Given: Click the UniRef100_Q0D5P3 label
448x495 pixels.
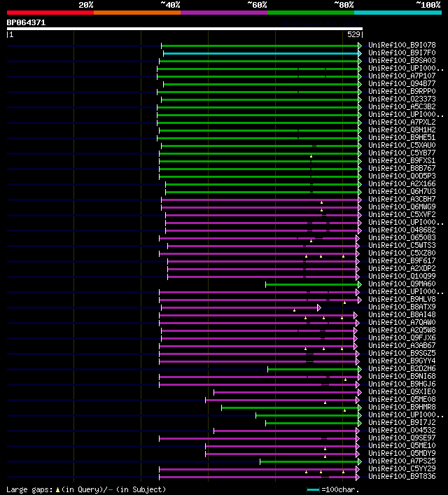Looking at the screenshot, I should (x=402, y=176).
